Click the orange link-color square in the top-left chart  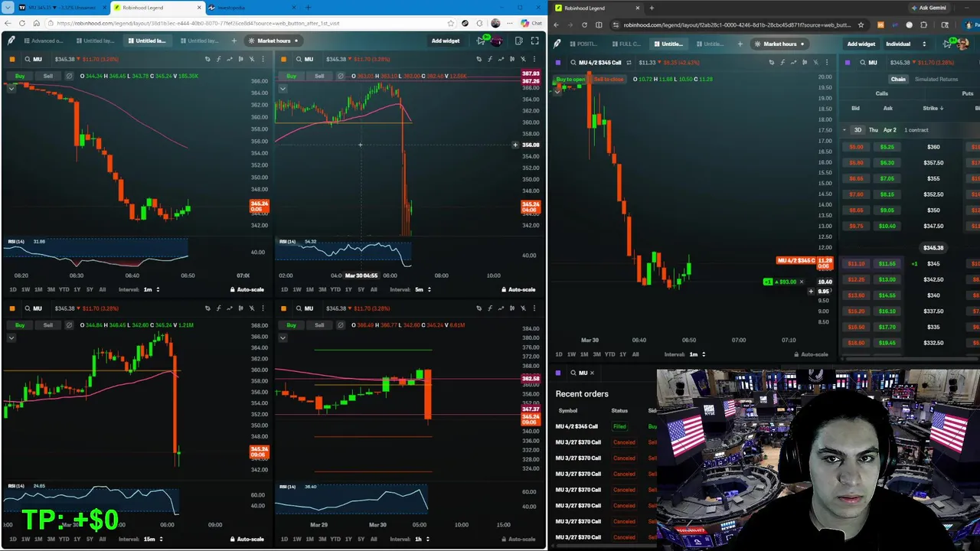pyautogui.click(x=11, y=59)
